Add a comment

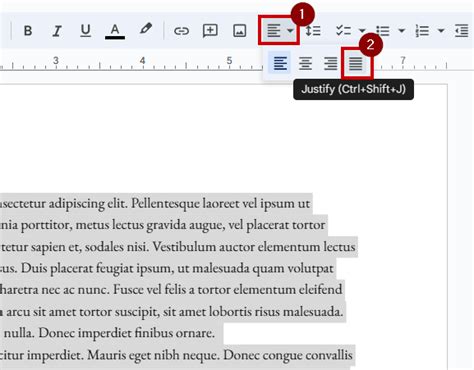pyautogui.click(x=210, y=31)
